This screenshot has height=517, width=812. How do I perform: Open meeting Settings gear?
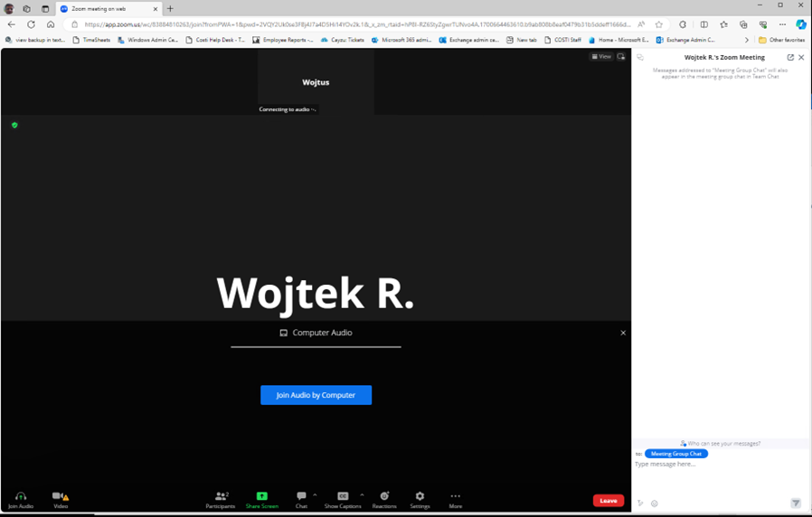[x=420, y=496]
